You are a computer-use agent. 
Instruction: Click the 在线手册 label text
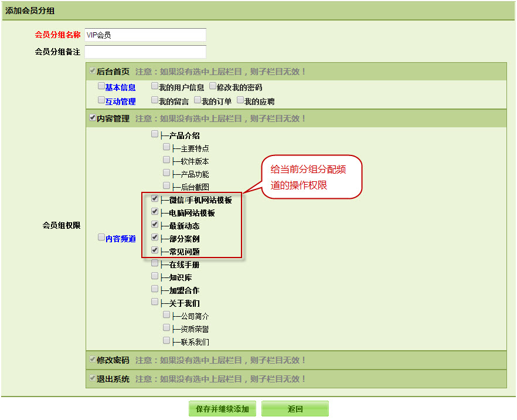coord(184,265)
